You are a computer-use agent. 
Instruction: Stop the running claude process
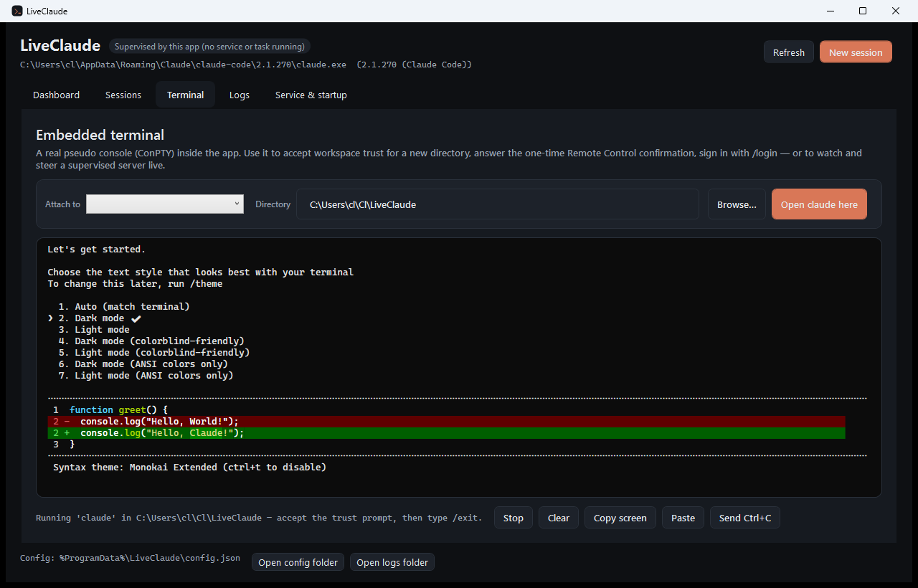point(514,518)
